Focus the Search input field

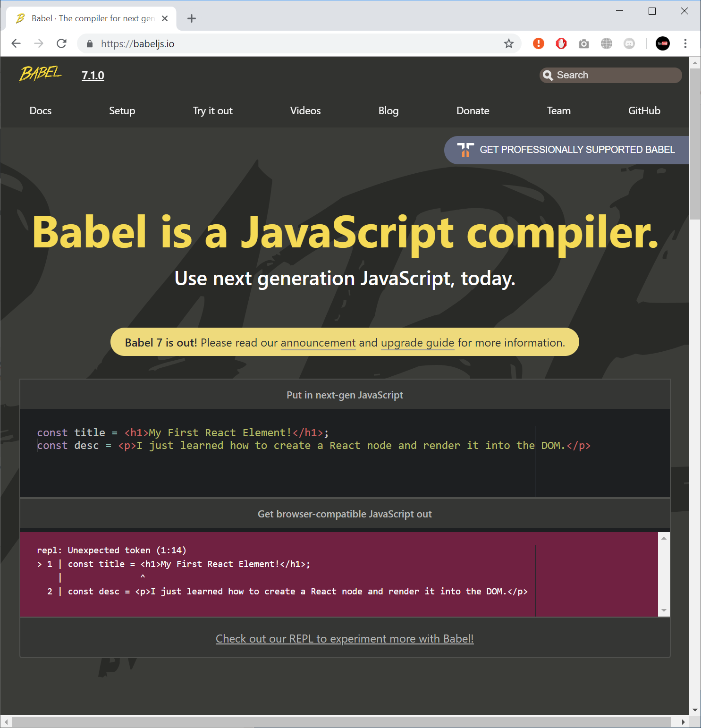(610, 75)
